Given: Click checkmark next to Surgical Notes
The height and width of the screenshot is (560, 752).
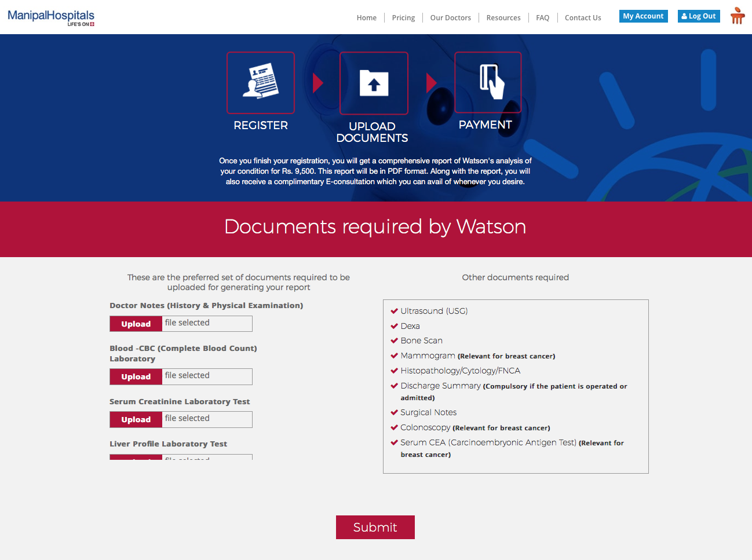Looking at the screenshot, I should pyautogui.click(x=395, y=412).
